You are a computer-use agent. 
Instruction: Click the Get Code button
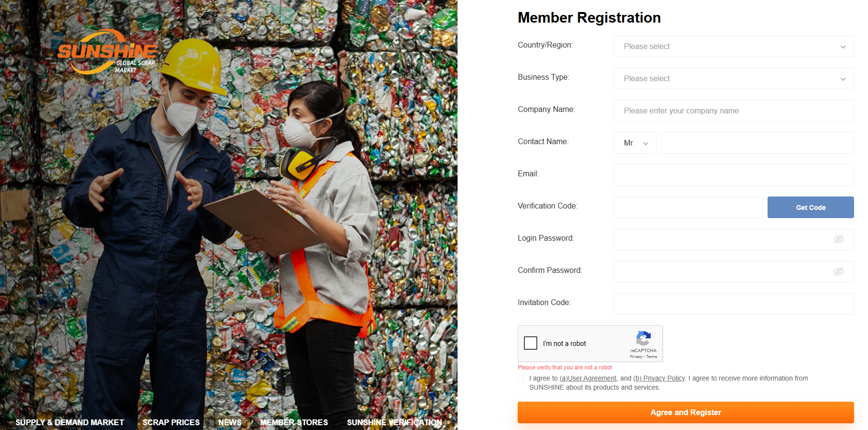(810, 208)
